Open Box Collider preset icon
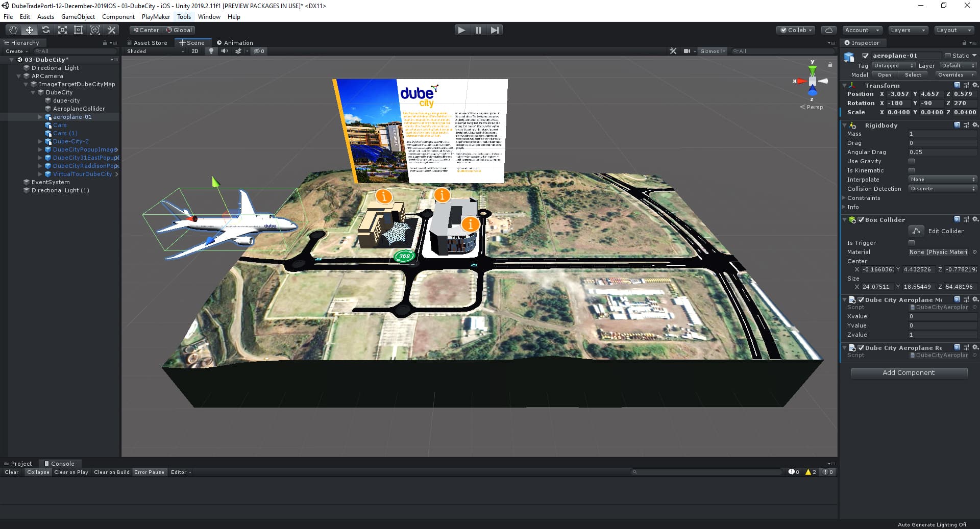 click(966, 219)
